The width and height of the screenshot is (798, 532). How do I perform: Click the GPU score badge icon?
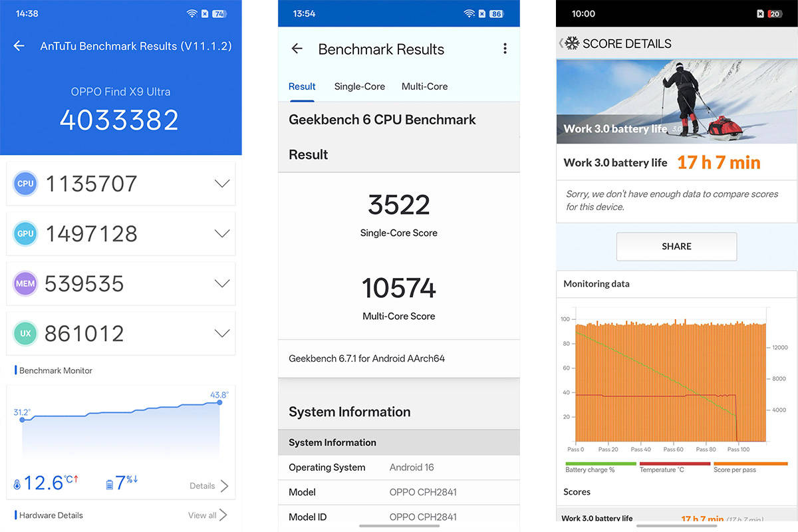[25, 233]
